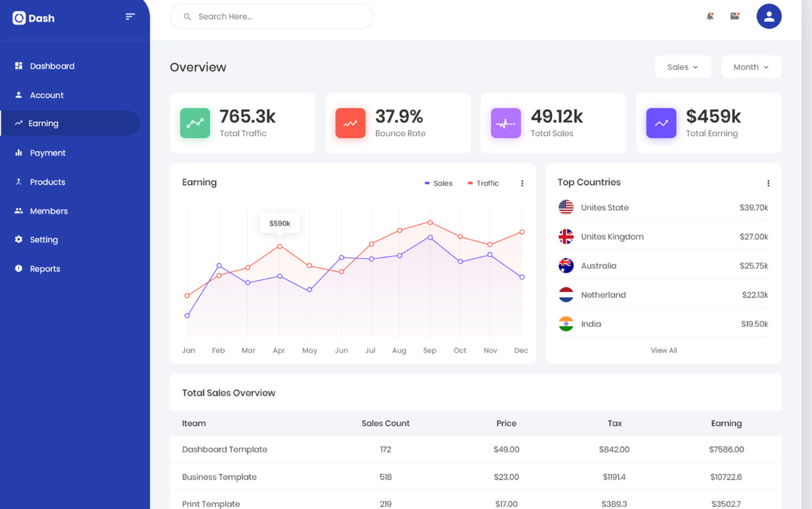Collapse the sidebar with the hamburger toggle
This screenshot has height=509, width=812.
130,16
